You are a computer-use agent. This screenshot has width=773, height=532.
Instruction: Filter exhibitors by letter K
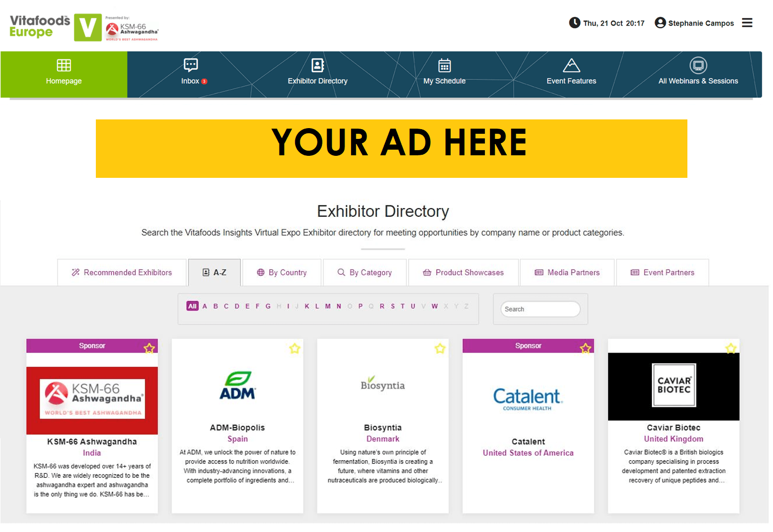point(307,306)
